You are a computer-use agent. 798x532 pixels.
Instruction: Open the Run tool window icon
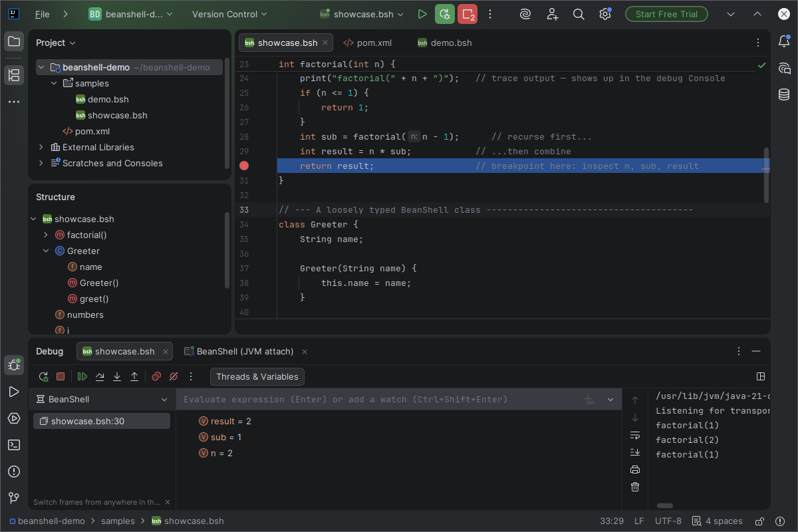tap(13, 392)
